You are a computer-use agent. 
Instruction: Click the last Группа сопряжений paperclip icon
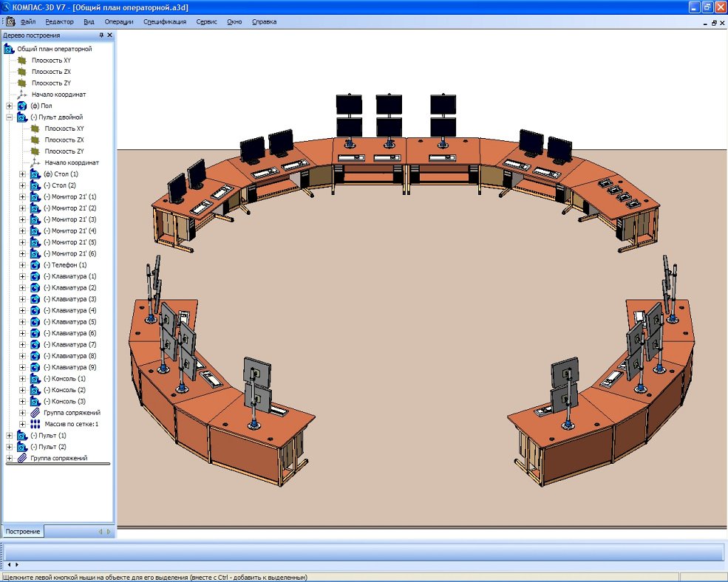coord(22,459)
